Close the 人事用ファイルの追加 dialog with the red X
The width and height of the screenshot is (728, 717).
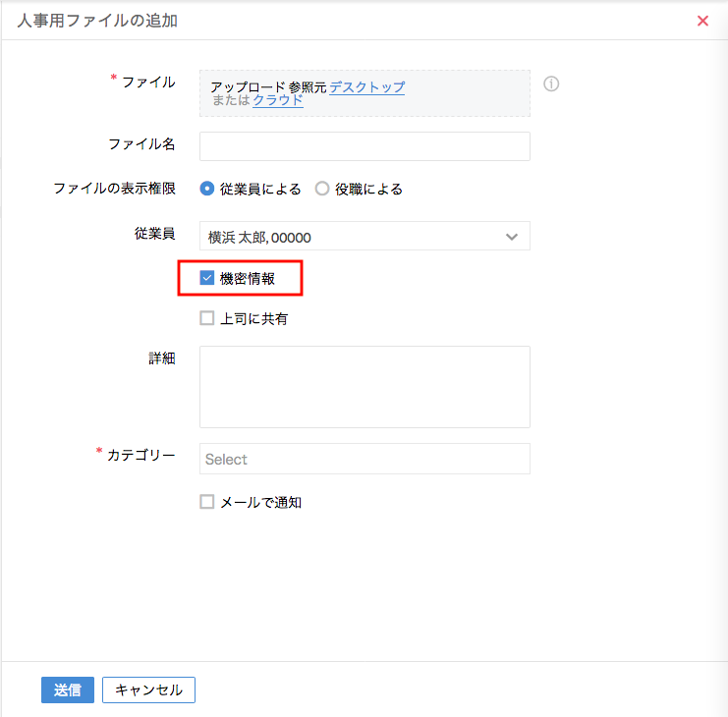(702, 21)
